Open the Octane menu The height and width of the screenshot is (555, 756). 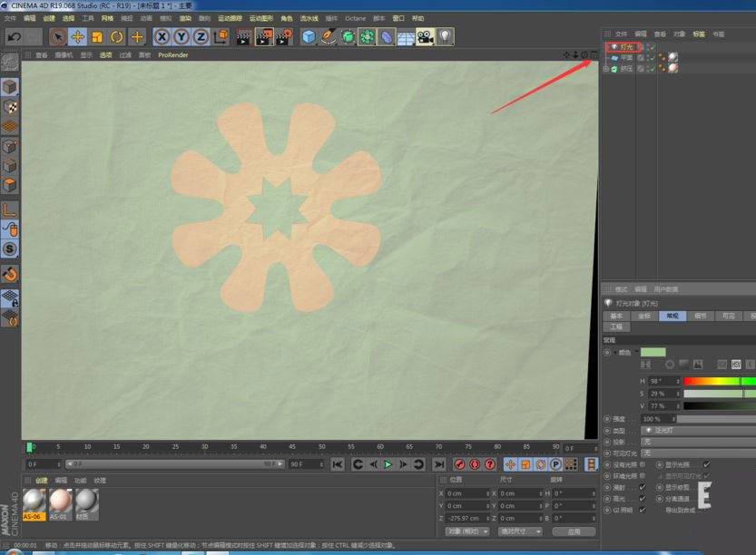(x=356, y=18)
